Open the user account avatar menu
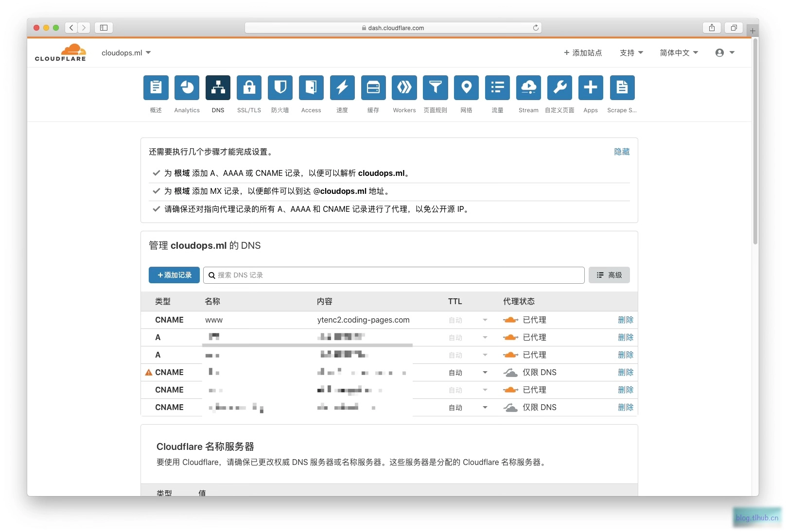 point(725,52)
